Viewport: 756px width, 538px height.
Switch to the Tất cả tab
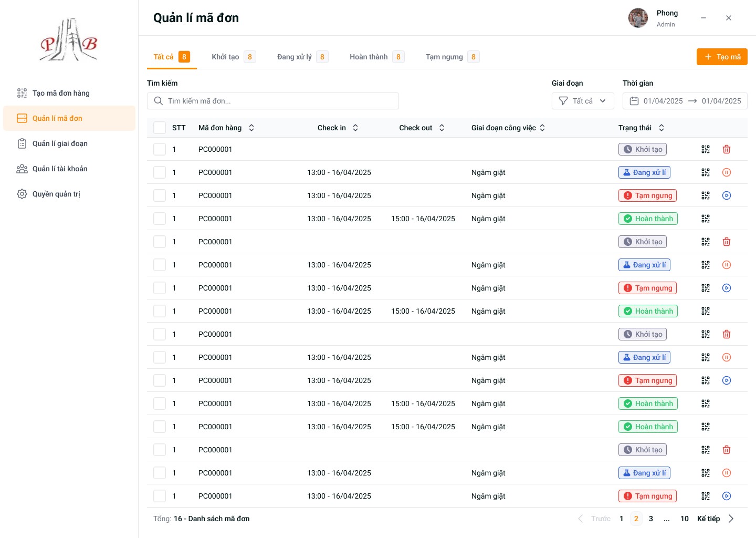[x=172, y=57]
